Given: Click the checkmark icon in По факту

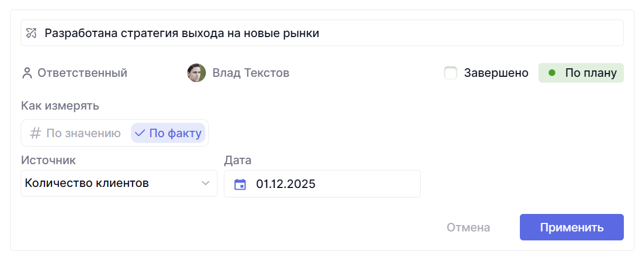Looking at the screenshot, I should 140,133.
